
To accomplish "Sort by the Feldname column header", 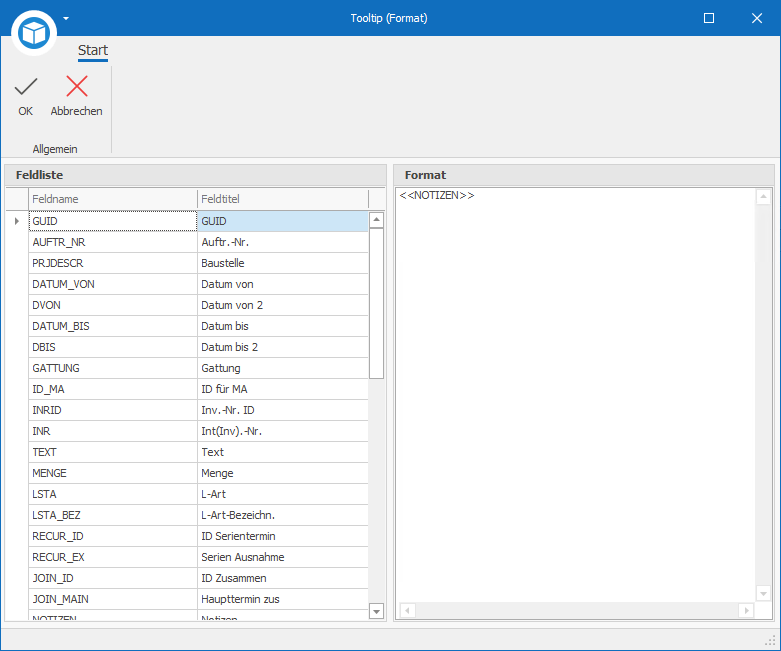I will (113, 199).
